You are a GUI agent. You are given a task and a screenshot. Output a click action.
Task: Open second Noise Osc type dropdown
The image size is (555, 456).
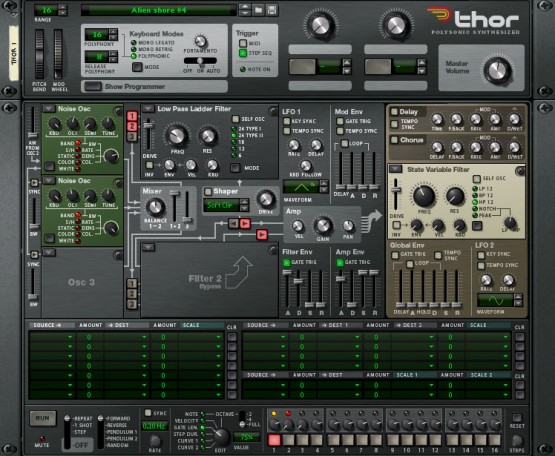49,181
